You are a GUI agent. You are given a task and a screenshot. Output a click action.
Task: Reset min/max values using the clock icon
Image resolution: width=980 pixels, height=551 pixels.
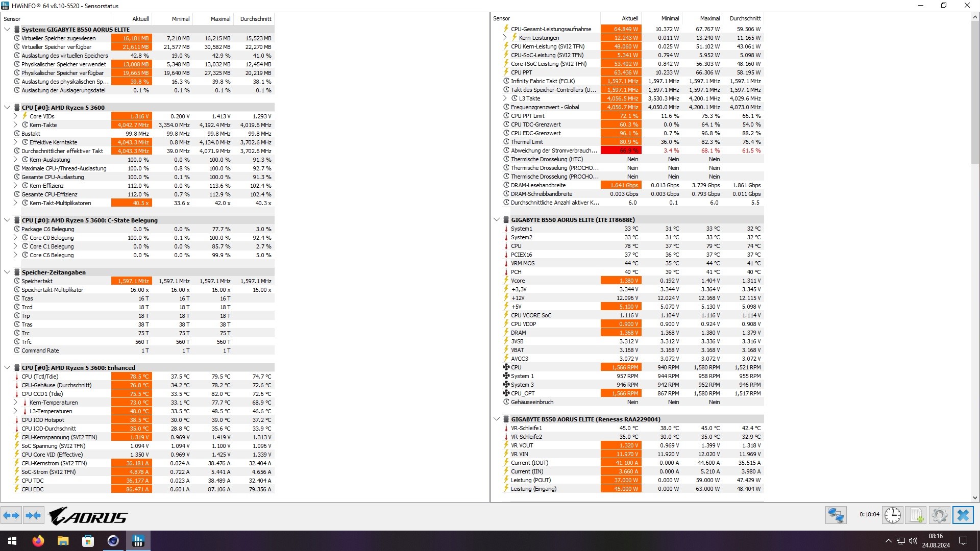point(892,515)
